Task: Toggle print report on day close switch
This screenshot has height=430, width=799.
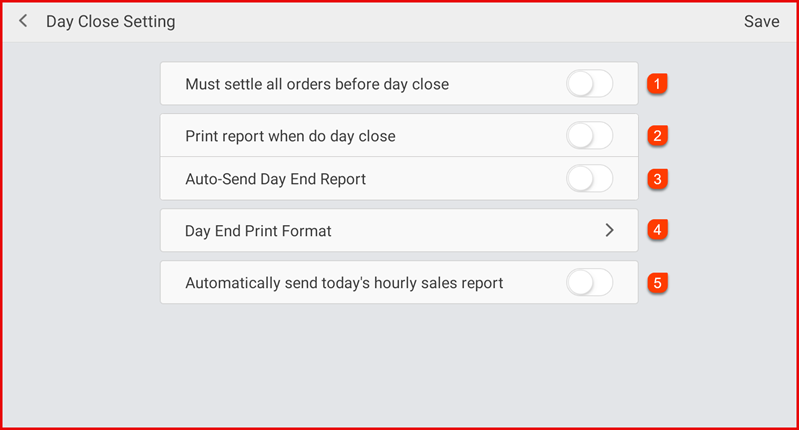Action: 589,135
